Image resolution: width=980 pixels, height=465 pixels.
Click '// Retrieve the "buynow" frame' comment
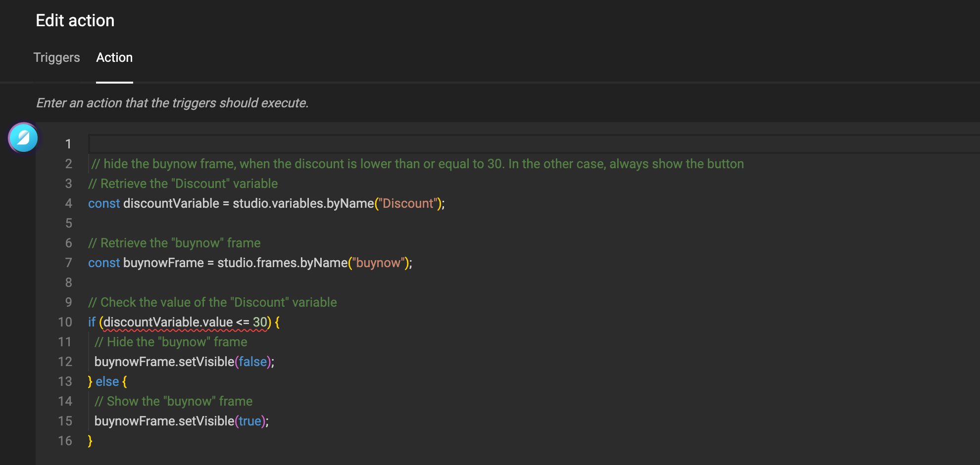[174, 243]
